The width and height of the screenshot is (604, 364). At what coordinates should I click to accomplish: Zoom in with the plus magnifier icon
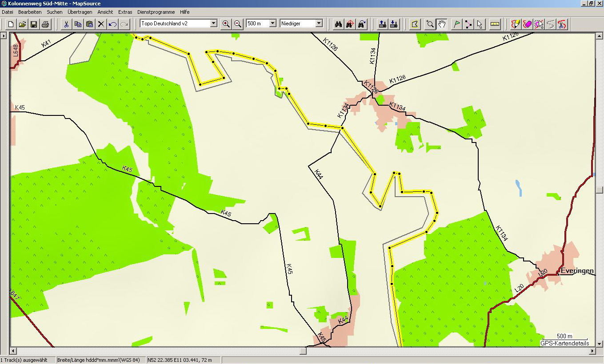pyautogui.click(x=226, y=24)
